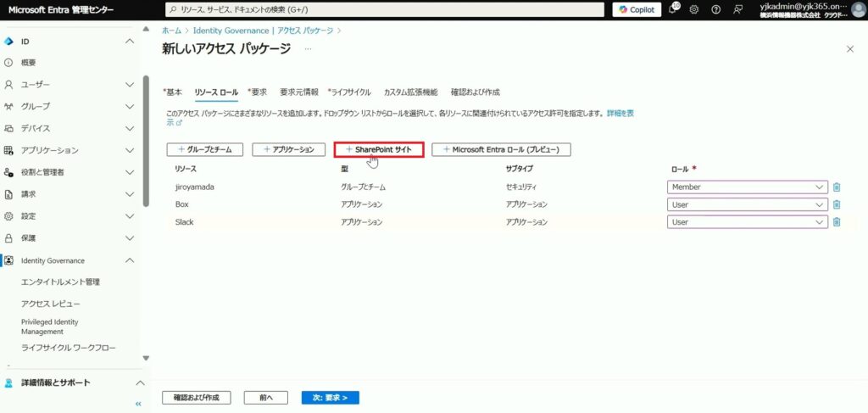The height and width of the screenshot is (413, 868).
Task: Open the ライフサイクル tab
Action: pos(349,92)
